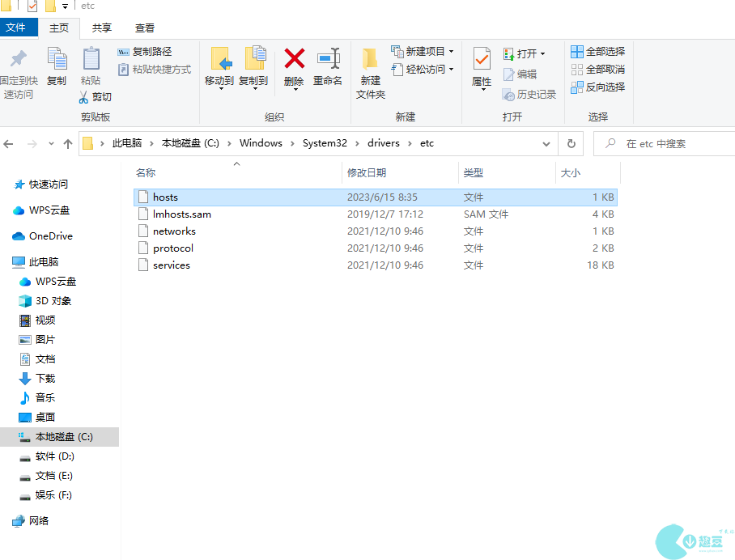The width and height of the screenshot is (735, 560).
Task: Click the Move To folder icon
Action: 219,60
